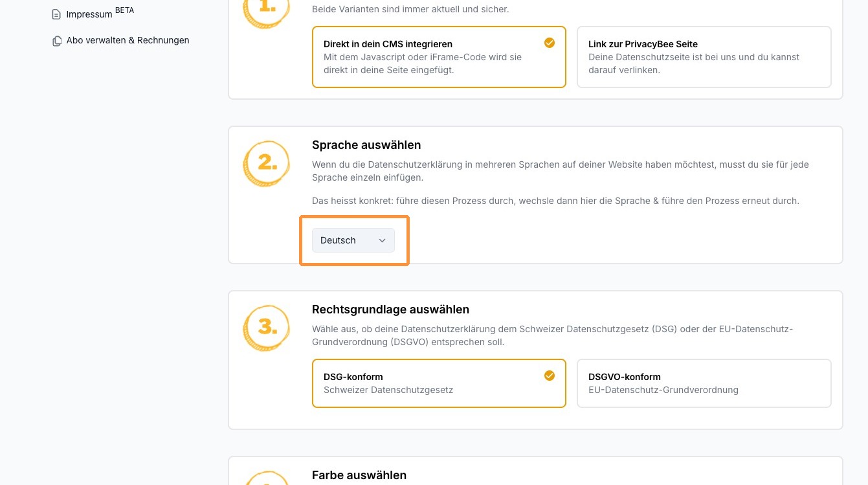Image resolution: width=868 pixels, height=485 pixels.
Task: Click the Farbe auswählen heading
Action: point(359,475)
